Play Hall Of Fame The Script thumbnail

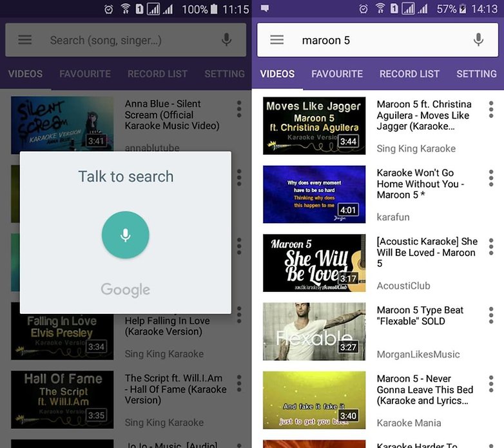(x=63, y=400)
